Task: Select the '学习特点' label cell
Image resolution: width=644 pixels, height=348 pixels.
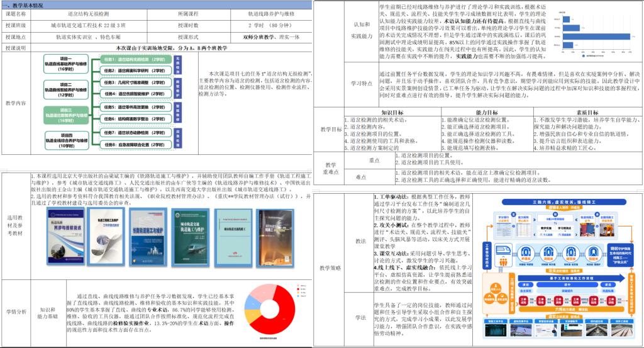Action: point(362,84)
